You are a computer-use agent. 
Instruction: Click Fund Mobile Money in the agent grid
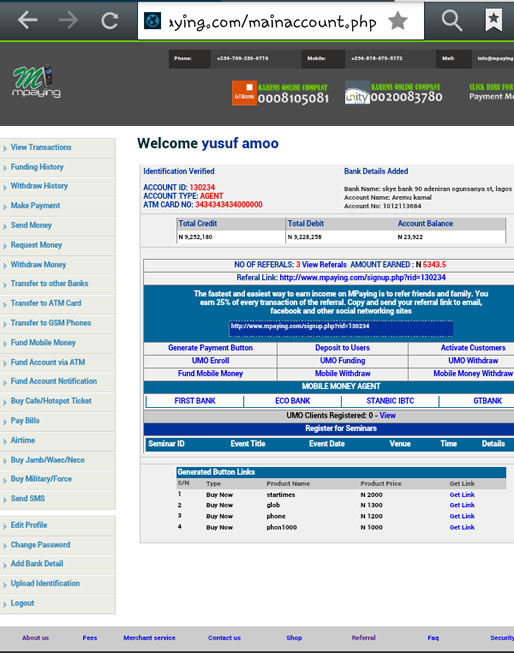(210, 374)
